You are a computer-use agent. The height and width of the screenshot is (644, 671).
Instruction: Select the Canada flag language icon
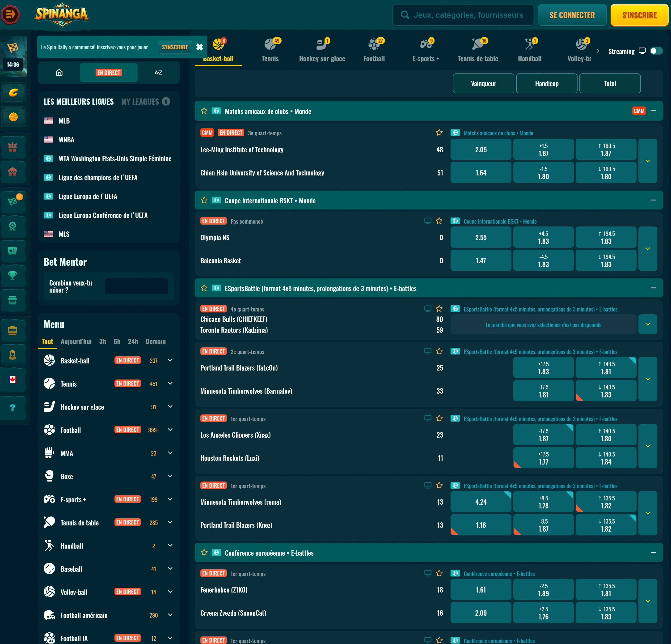pos(13,379)
